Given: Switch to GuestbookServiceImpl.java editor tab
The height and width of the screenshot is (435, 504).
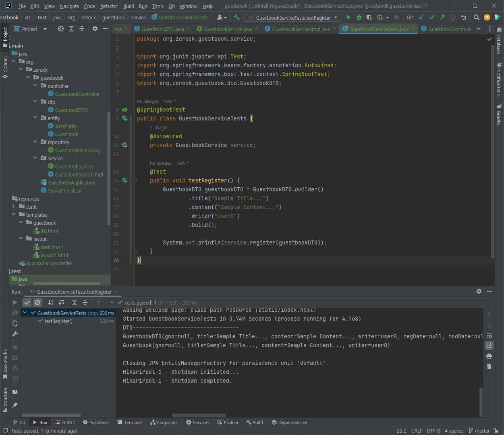Looking at the screenshot, I should point(301,29).
